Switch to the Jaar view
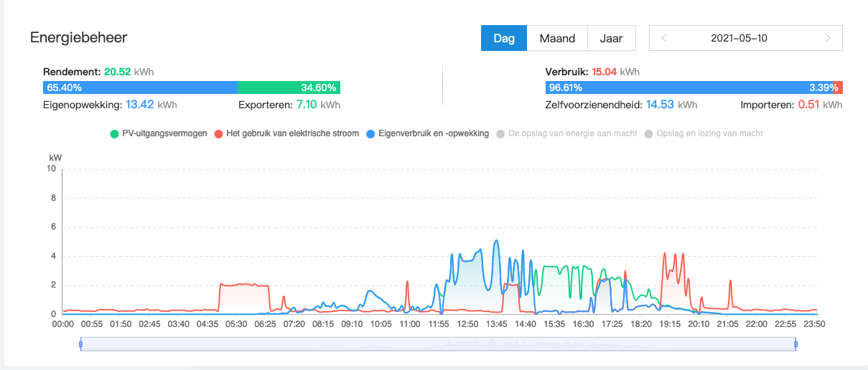 [x=611, y=38]
